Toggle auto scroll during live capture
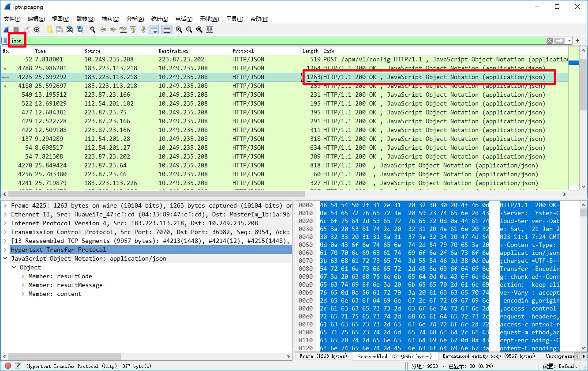Viewport: 588px width, 371px height. point(154,30)
